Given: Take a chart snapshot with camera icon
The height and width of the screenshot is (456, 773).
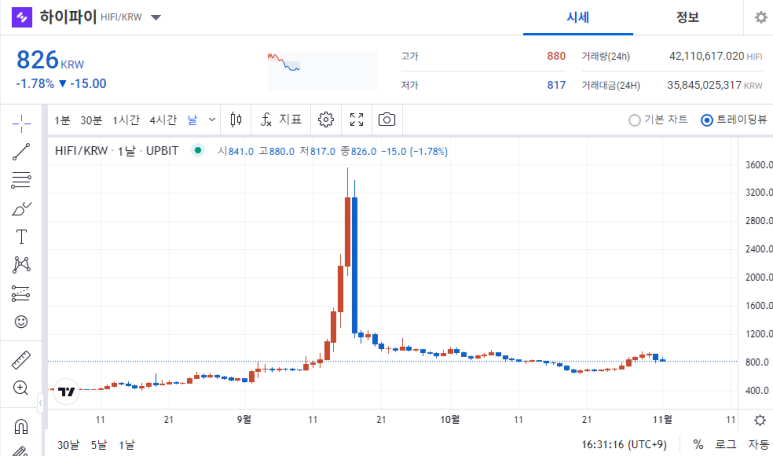Looking at the screenshot, I should (386, 120).
